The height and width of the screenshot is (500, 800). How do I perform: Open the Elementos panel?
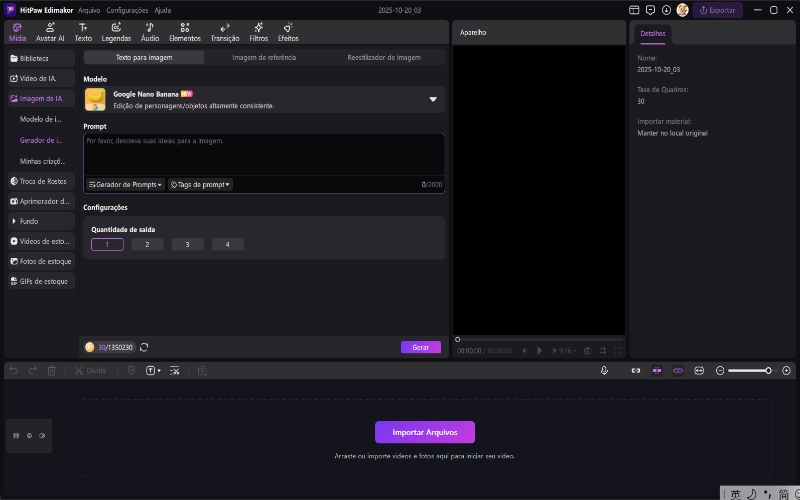pos(185,32)
